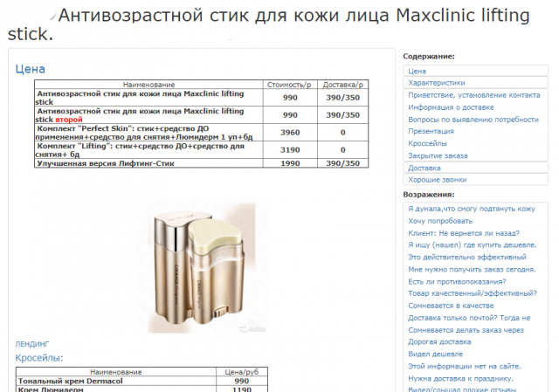Click red word второй in second row
Screen dimensions: 559x392
point(69,120)
